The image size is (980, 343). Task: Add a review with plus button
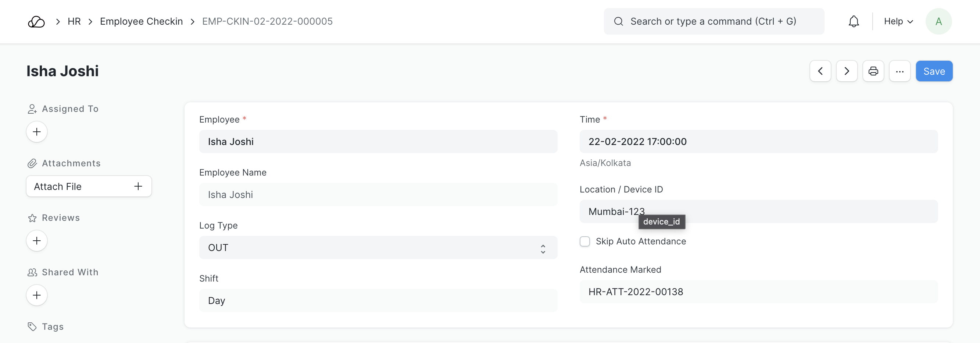pos(36,241)
